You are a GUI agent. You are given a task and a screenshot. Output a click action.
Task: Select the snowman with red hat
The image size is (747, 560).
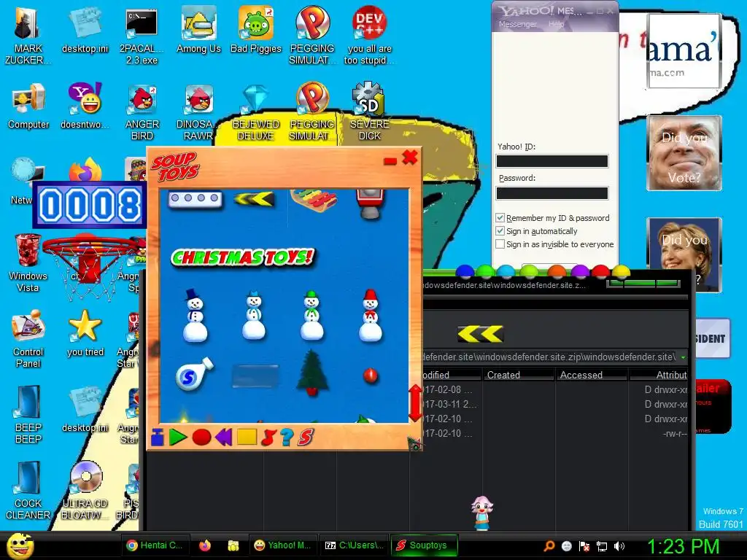(x=370, y=316)
